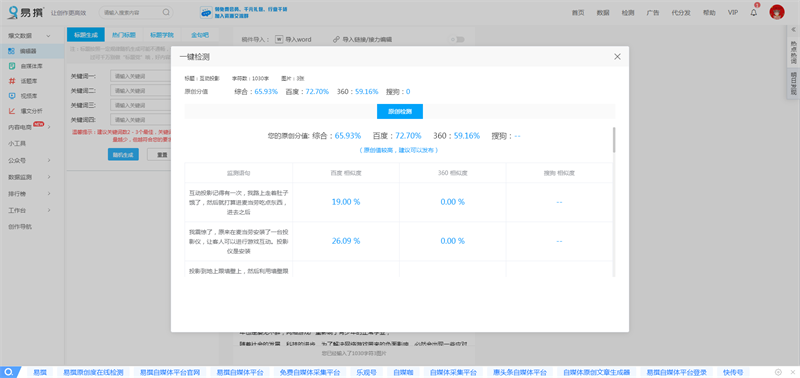Click the 易撰原创度在线检测 bottom link
The width and height of the screenshot is (800, 378).
[x=93, y=372]
